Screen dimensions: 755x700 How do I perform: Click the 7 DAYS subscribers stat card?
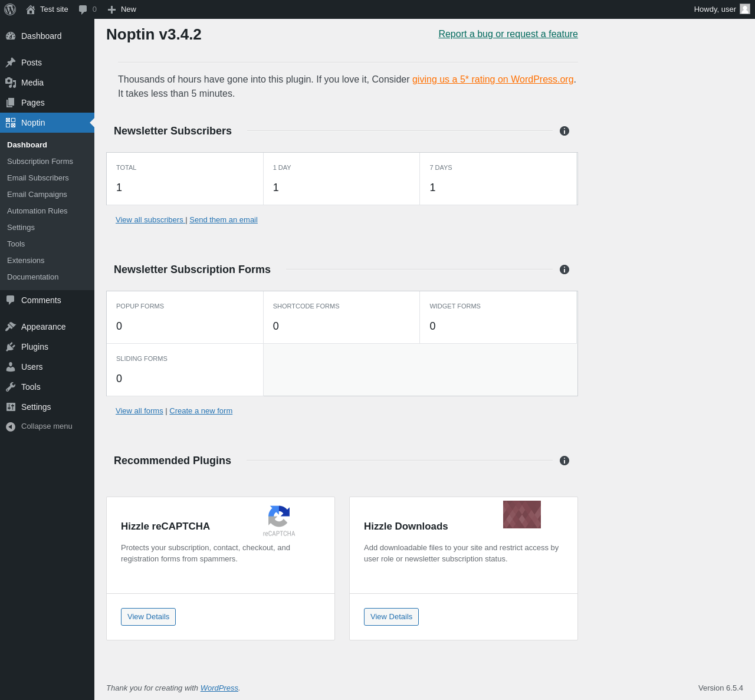[498, 179]
